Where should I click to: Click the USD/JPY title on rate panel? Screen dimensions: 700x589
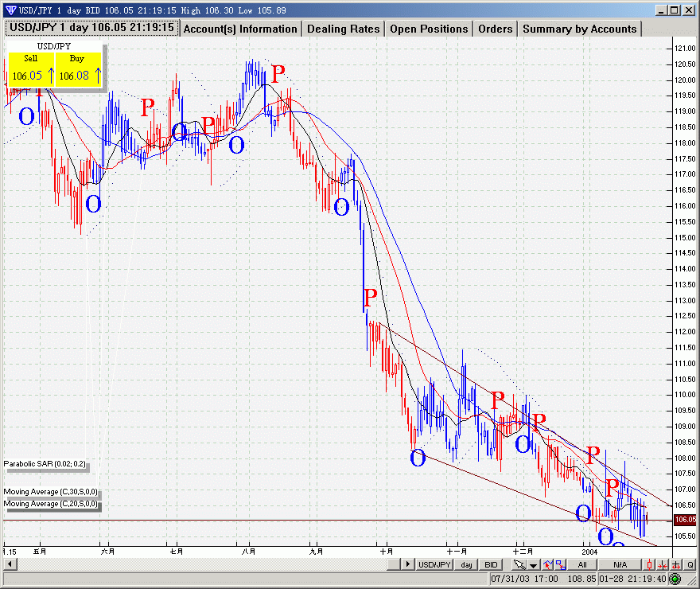click(x=53, y=46)
